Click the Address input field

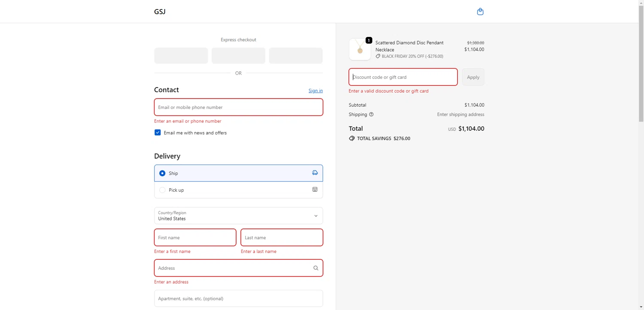(x=238, y=268)
